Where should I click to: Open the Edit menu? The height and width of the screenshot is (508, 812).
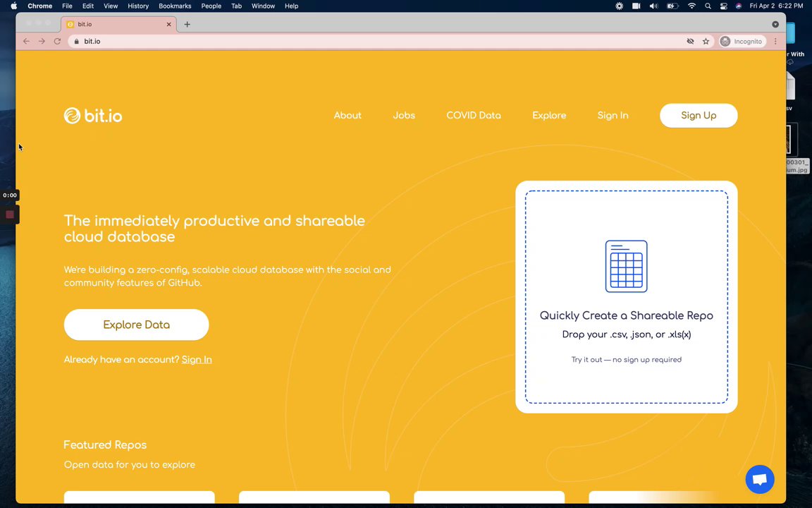point(88,6)
